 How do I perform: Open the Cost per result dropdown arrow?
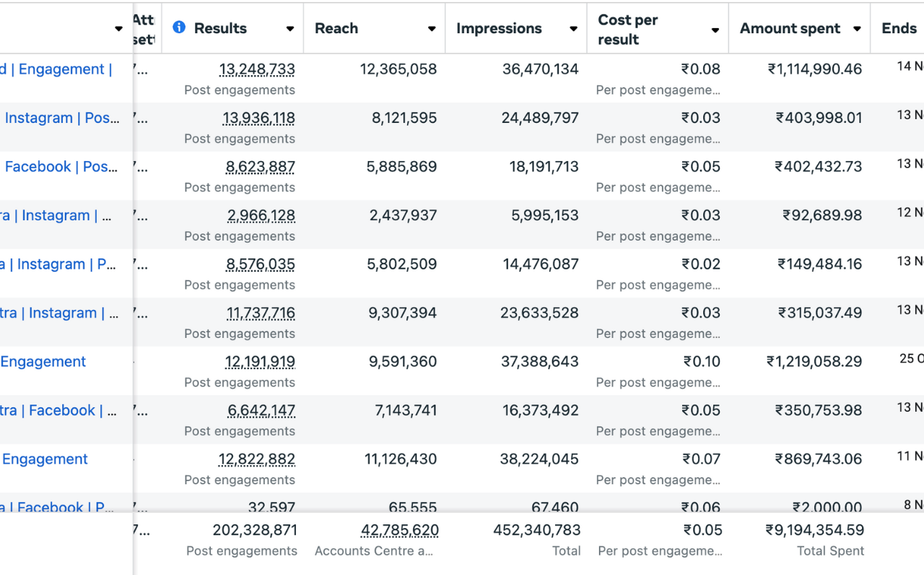click(715, 30)
